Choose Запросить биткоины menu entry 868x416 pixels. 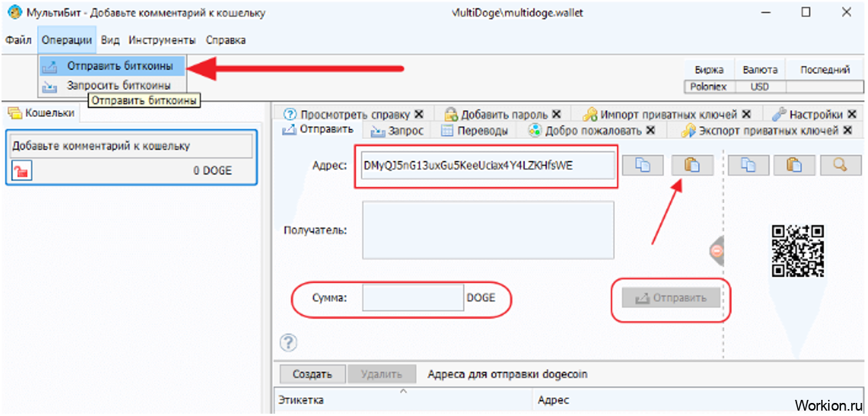[119, 85]
